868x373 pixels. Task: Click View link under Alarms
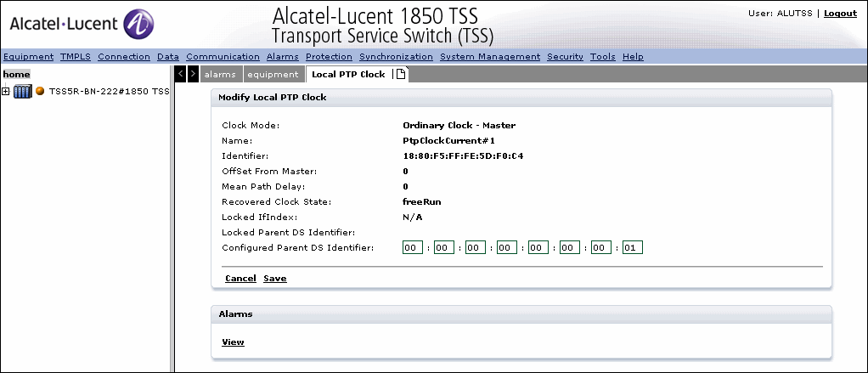pos(233,342)
